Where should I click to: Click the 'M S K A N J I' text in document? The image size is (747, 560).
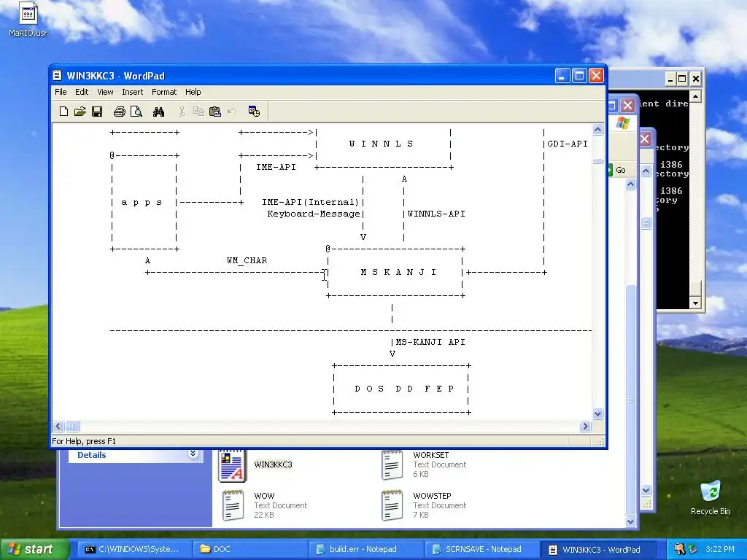coord(398,272)
